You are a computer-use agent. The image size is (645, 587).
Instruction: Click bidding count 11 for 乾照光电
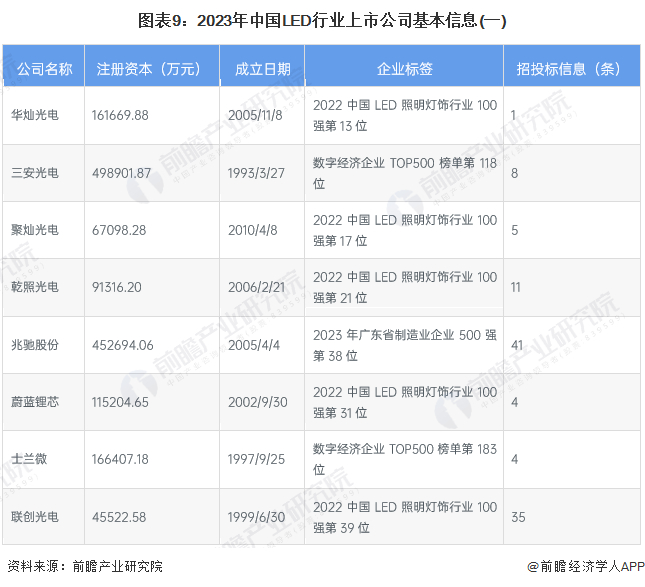(x=516, y=287)
